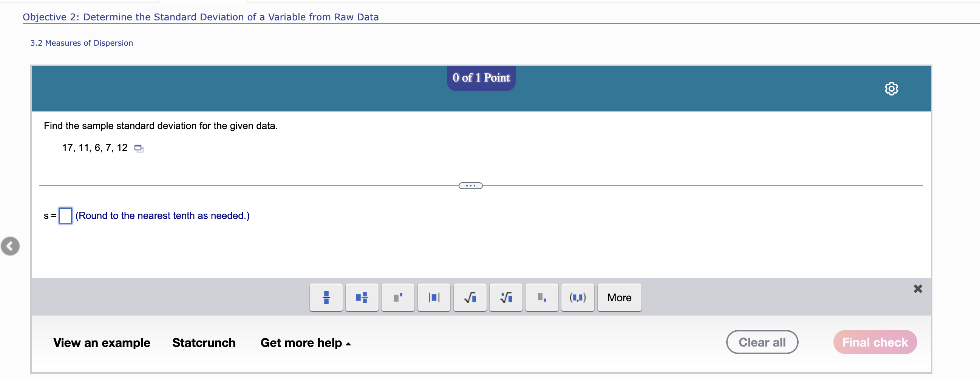Insert a square root symbol

click(470, 297)
